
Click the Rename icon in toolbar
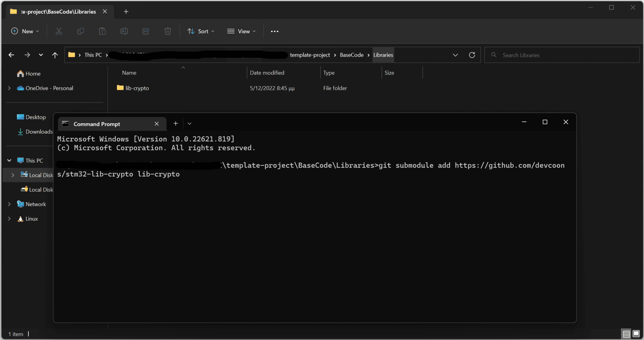(124, 31)
